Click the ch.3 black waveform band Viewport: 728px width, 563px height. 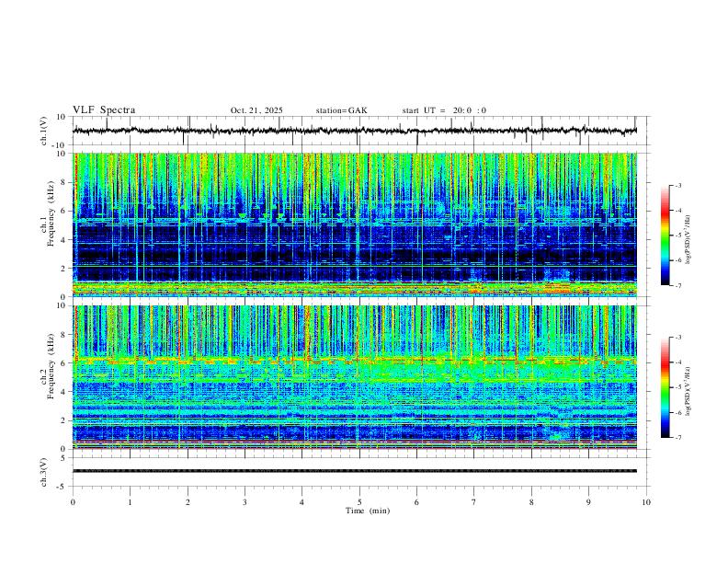coord(355,471)
